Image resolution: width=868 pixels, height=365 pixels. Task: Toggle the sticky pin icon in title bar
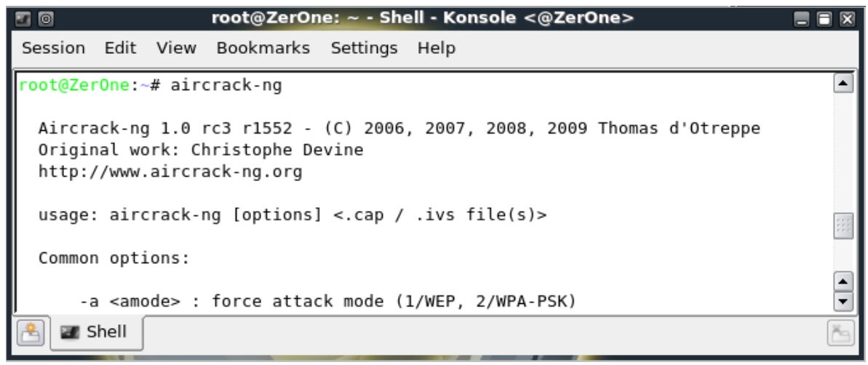(46, 20)
